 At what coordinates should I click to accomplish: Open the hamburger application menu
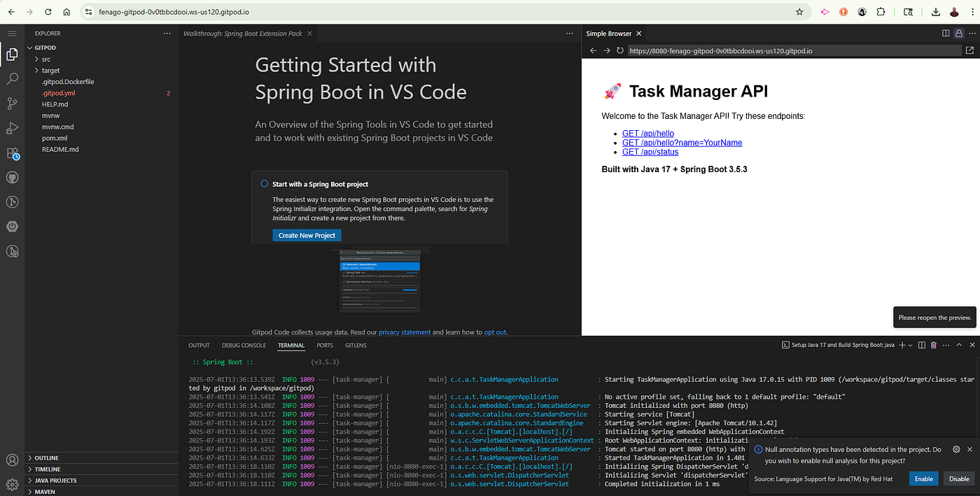click(12, 34)
